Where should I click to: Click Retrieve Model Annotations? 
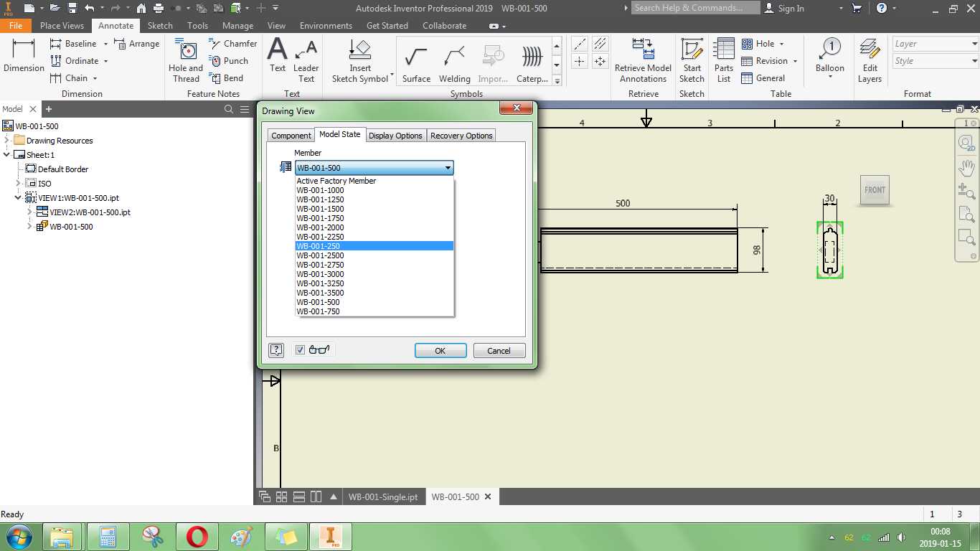643,61
